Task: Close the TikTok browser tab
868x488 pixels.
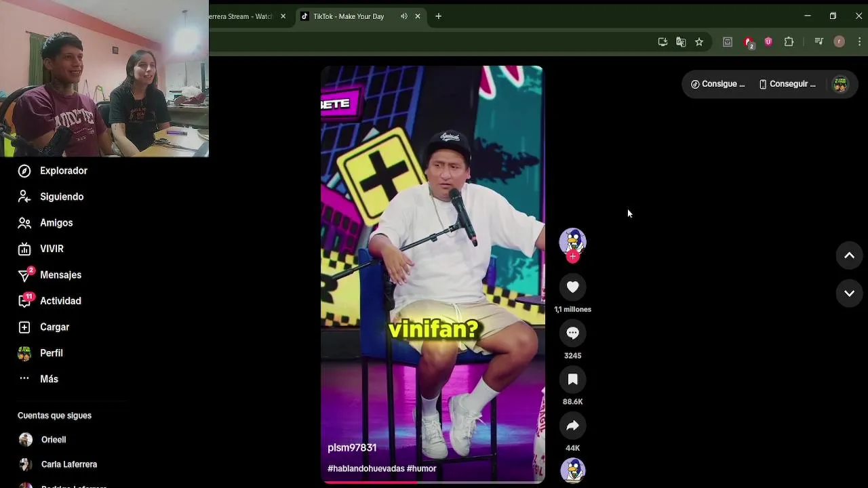Action: 418,16
